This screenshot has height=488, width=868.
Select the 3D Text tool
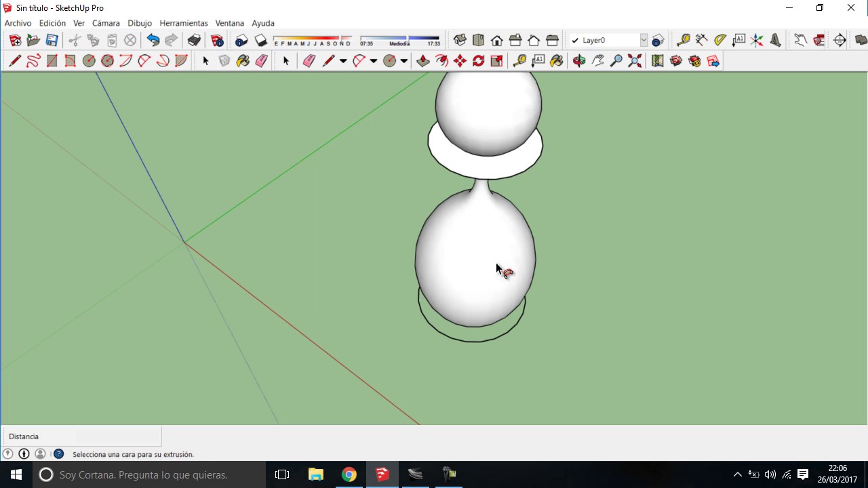pos(775,40)
